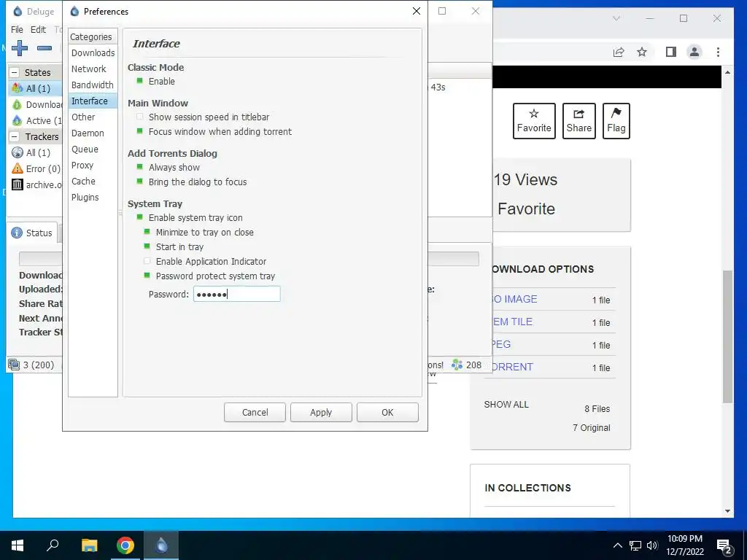Open the TORRENT download link

tap(512, 367)
